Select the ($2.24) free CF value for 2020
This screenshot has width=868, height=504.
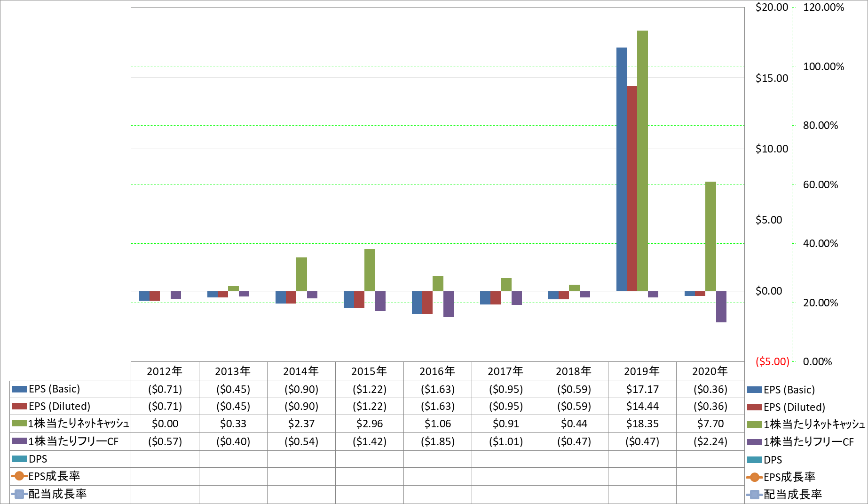pos(710,441)
